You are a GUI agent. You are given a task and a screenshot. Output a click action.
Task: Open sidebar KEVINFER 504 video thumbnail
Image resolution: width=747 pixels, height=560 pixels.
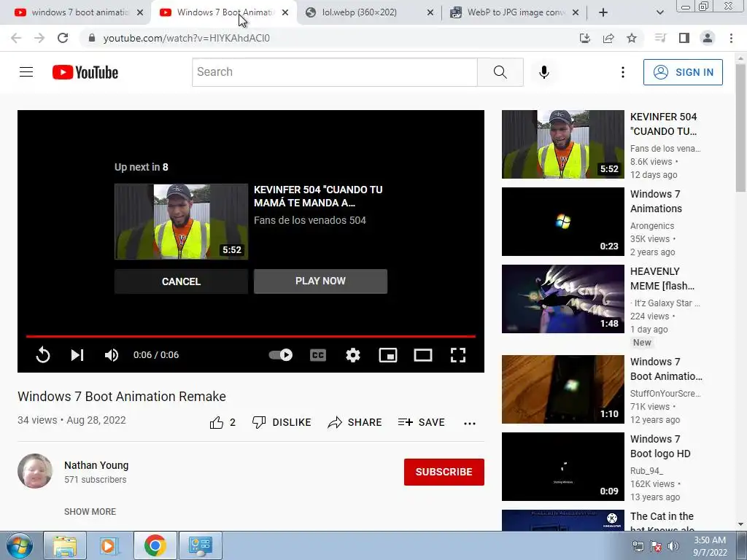(562, 144)
